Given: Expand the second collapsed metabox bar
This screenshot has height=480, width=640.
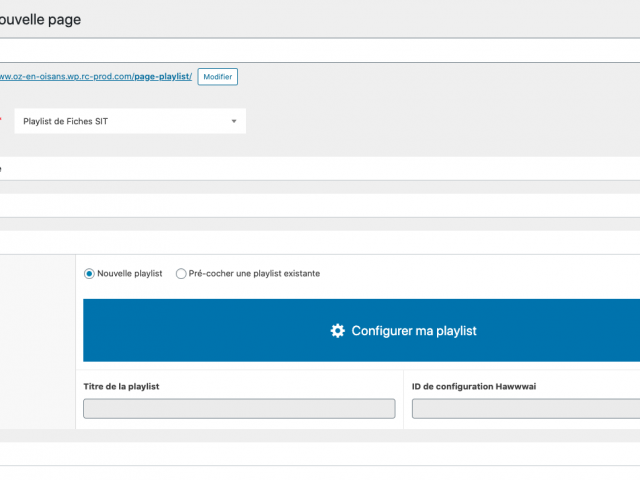Looking at the screenshot, I should pyautogui.click(x=320, y=205).
